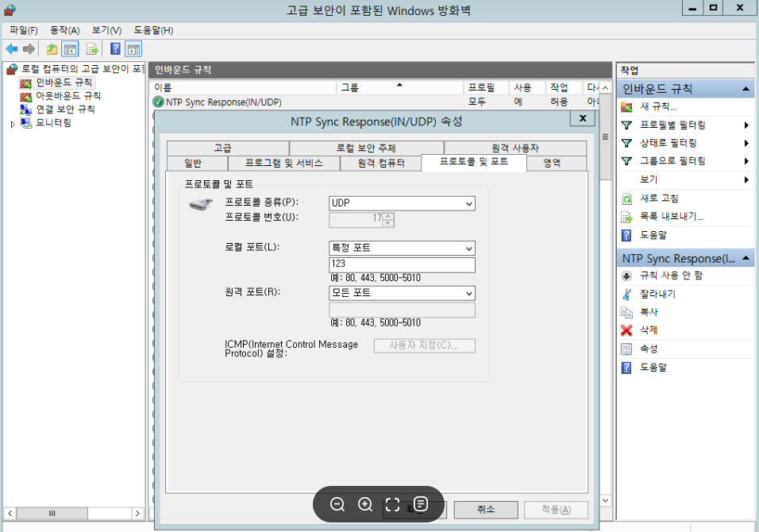
Task: Switch to the 프로그램 및 서비스 tab
Action: click(283, 163)
